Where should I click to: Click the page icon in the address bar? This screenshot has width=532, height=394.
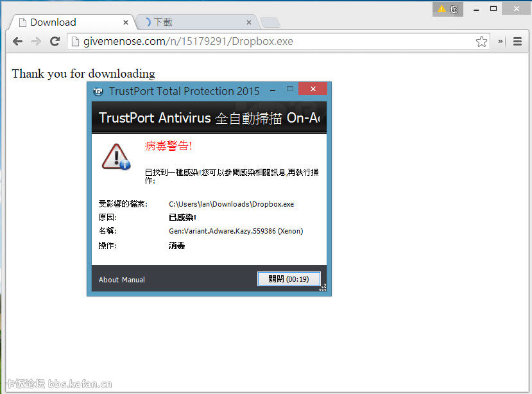coord(75,42)
